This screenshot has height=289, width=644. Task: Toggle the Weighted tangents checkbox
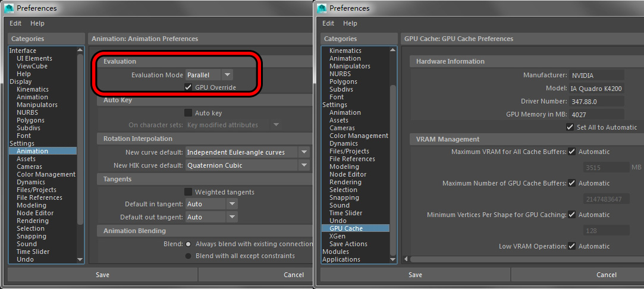click(x=189, y=192)
